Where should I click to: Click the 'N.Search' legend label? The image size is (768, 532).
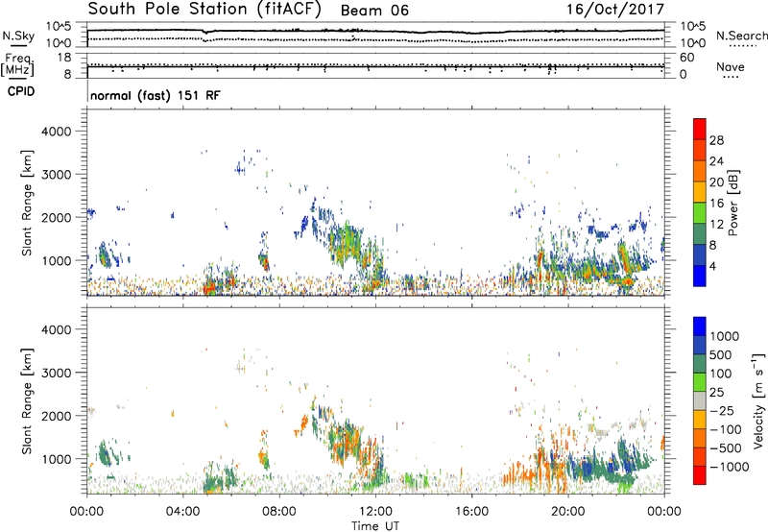click(x=741, y=36)
